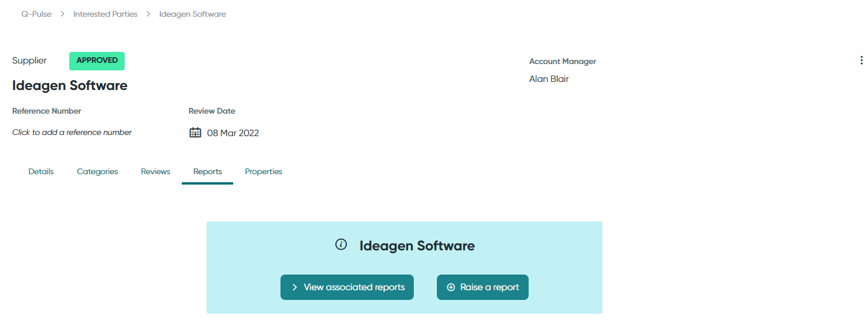Edit the 08 Mar 2022 review date

(233, 133)
